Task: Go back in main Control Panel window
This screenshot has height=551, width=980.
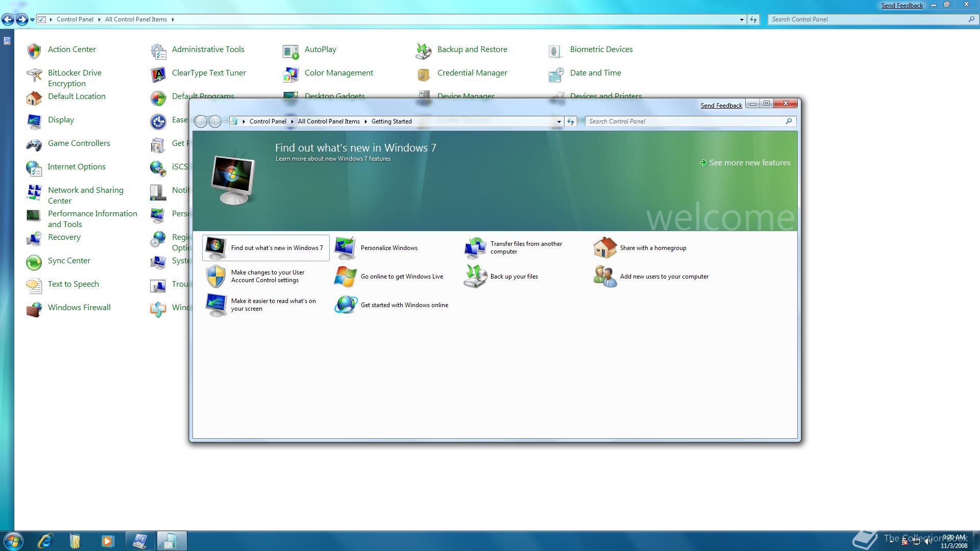Action: pos(8,19)
